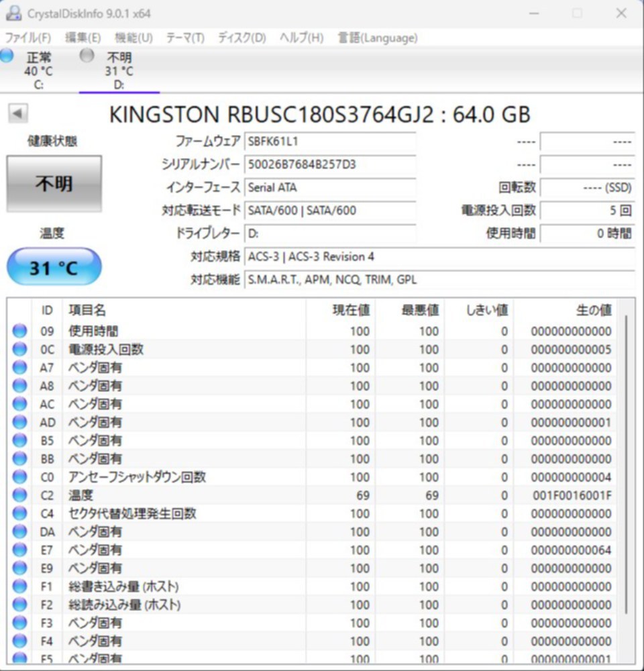644x671 pixels.
Task: Open the 言語(Language) menu
Action: (378, 38)
